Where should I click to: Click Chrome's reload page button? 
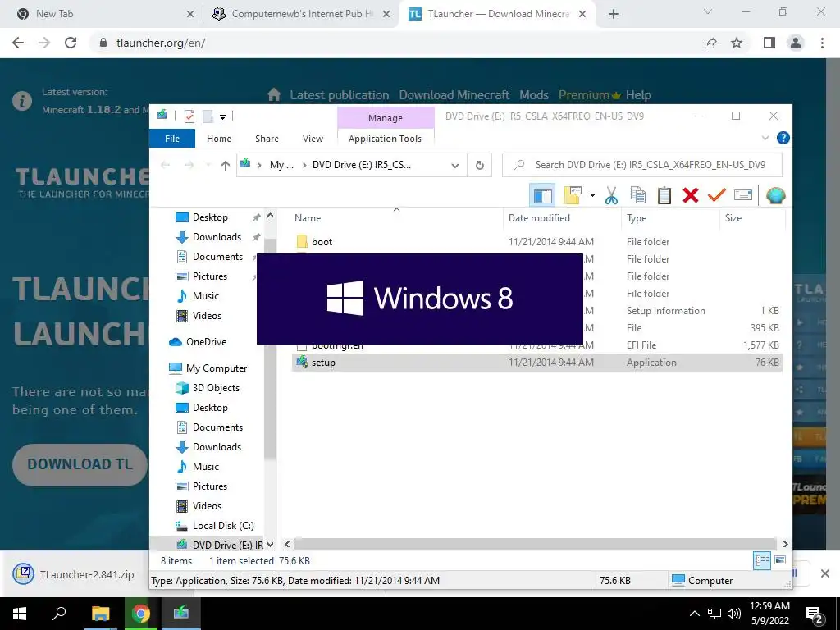[x=71, y=43]
